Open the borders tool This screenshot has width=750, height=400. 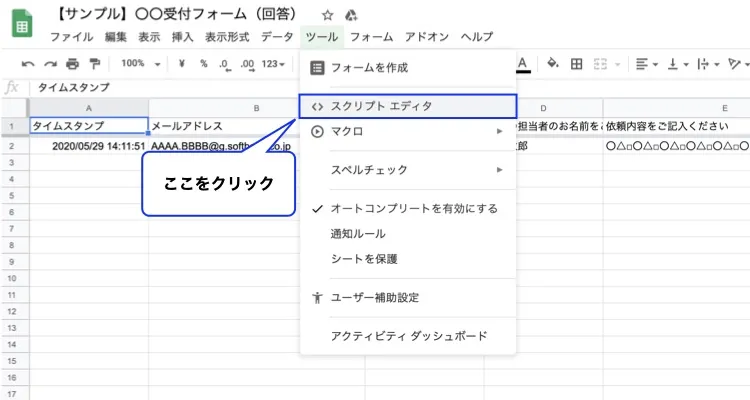(577, 64)
